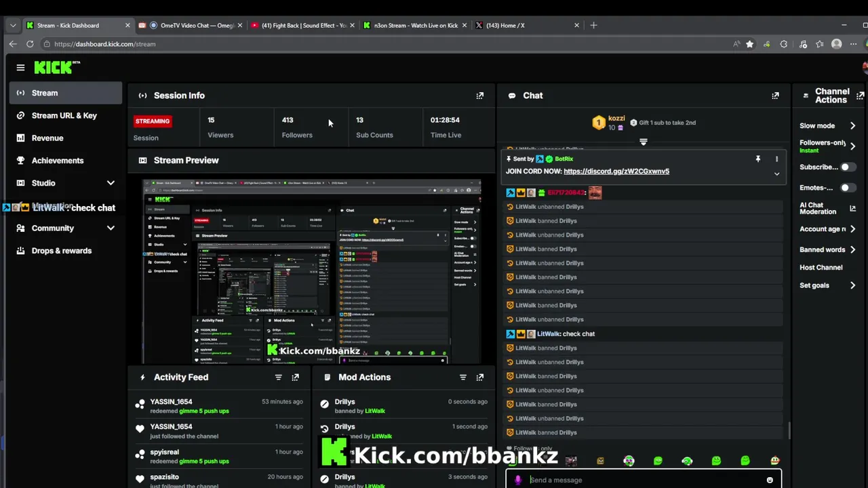
Task: Pop out the Chat panel
Action: click(x=775, y=96)
